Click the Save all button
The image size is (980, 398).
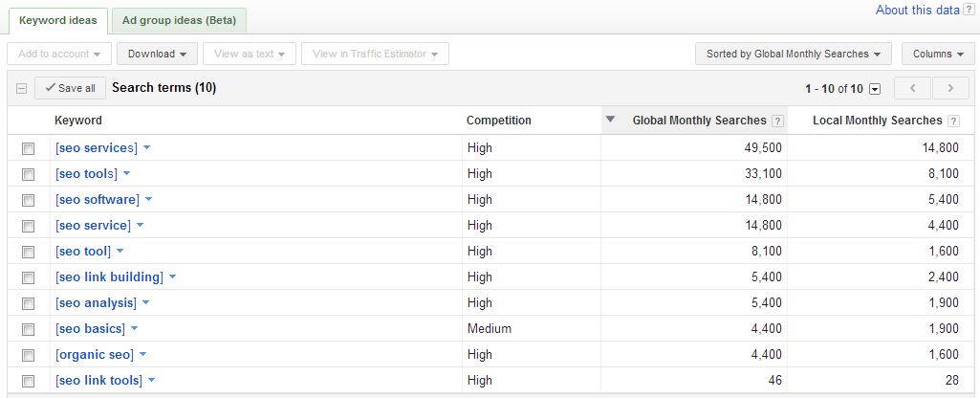click(x=70, y=88)
